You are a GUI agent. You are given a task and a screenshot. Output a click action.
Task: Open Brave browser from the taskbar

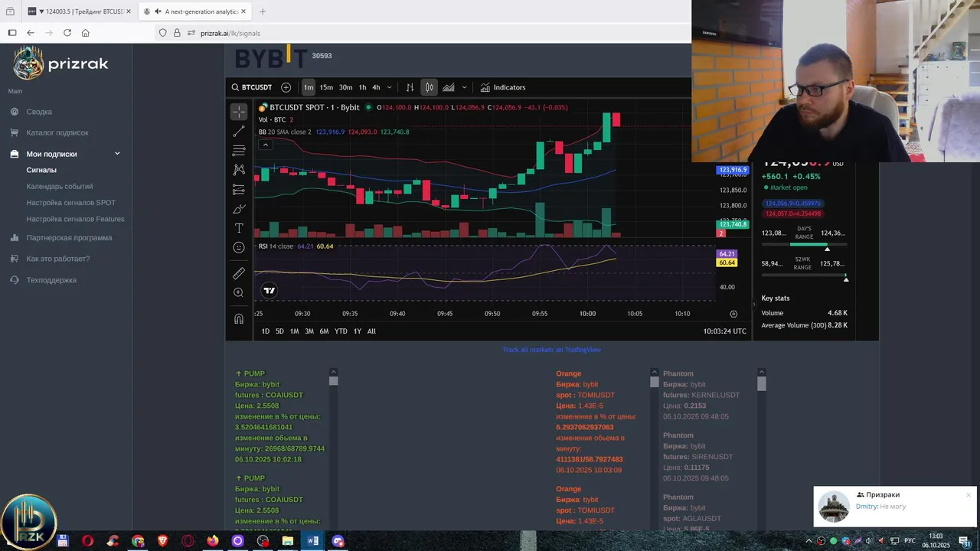tap(162, 541)
